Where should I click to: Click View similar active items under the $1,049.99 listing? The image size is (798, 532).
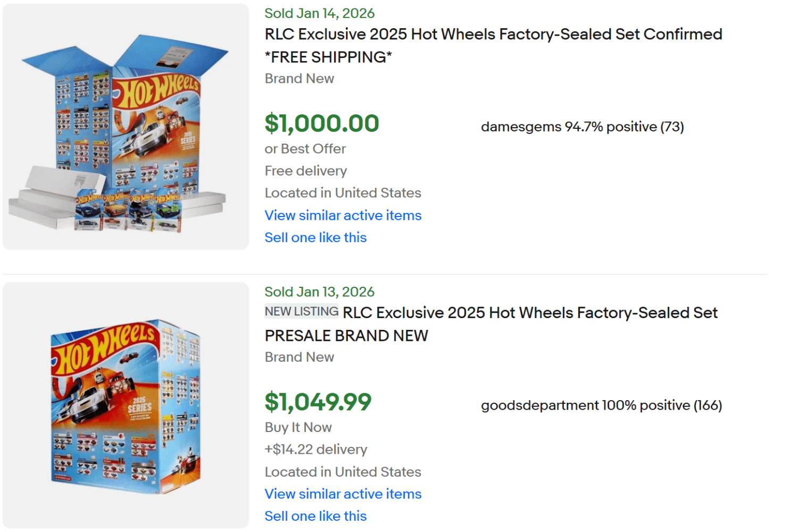point(343,494)
